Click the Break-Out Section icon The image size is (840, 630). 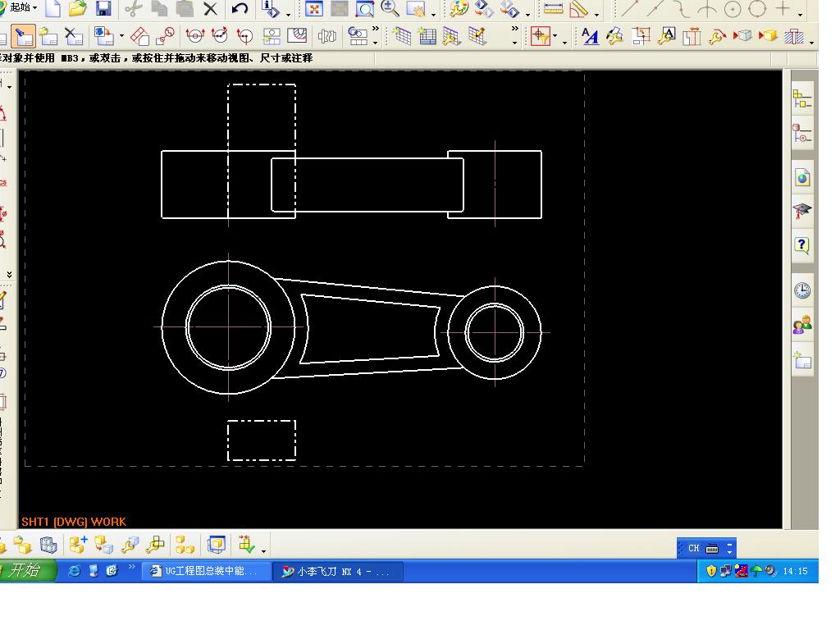tap(297, 36)
